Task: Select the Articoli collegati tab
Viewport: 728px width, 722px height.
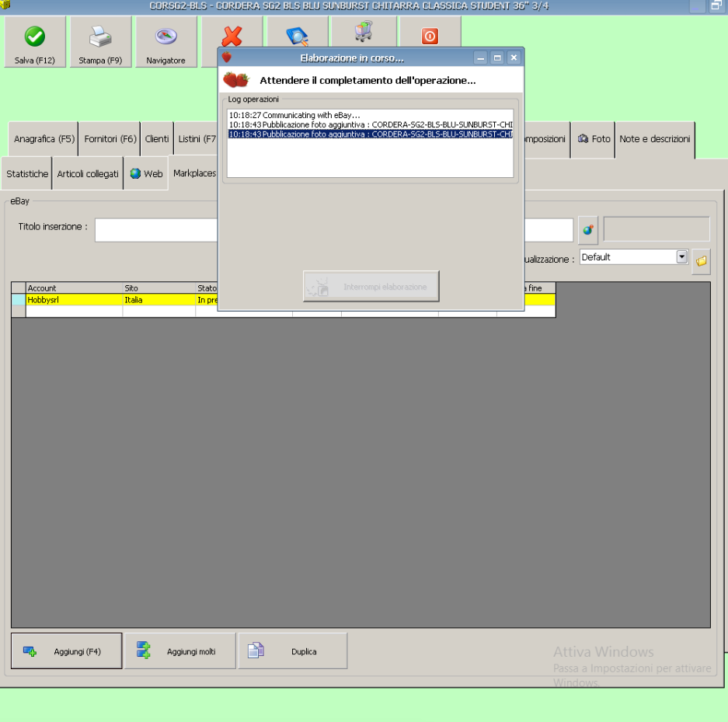Action: [x=88, y=173]
